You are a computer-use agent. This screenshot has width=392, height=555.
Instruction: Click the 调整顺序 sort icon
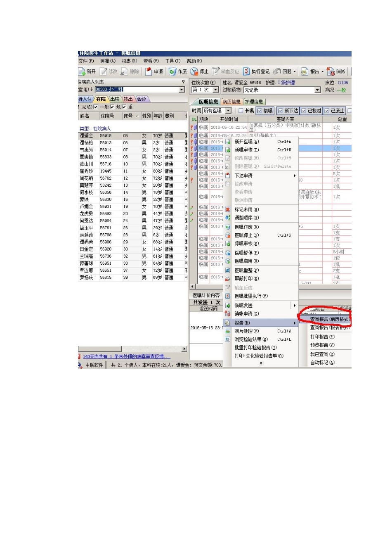point(227,218)
